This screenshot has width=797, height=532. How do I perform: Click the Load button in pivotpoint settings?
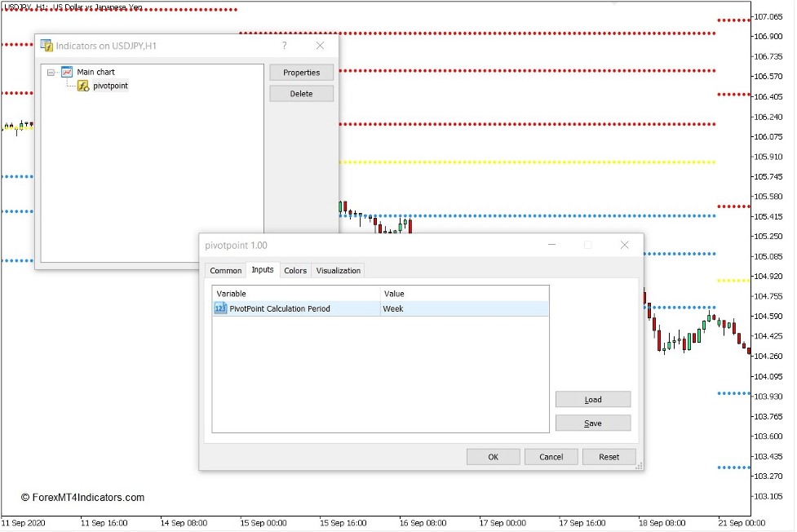pyautogui.click(x=592, y=399)
